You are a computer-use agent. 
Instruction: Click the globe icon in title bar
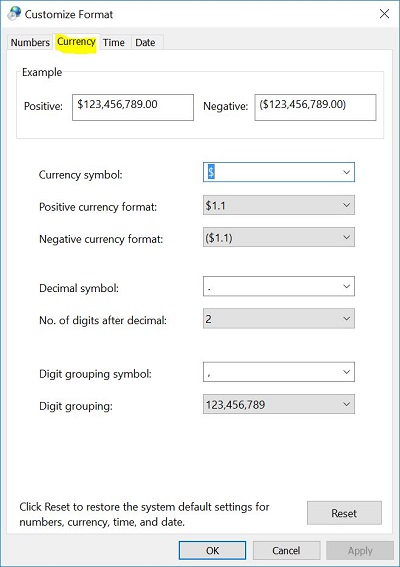pyautogui.click(x=14, y=13)
